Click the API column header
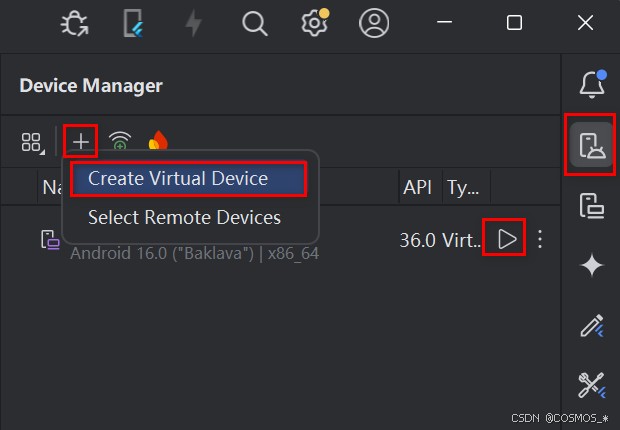This screenshot has height=430, width=620. point(416,187)
